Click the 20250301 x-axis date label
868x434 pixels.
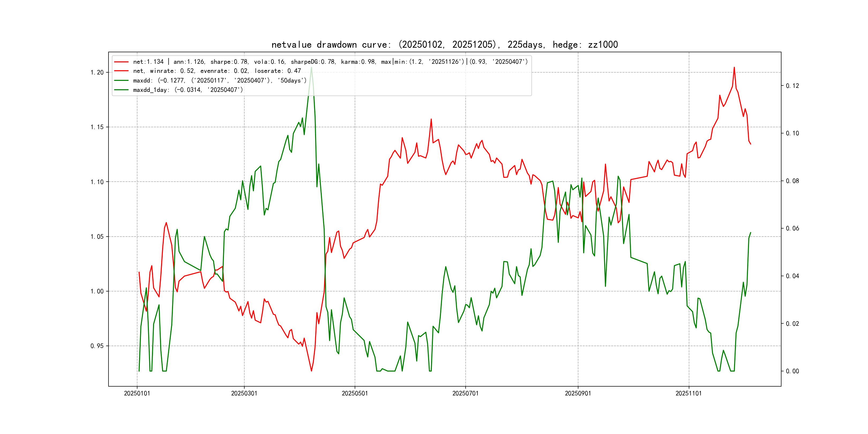click(x=244, y=394)
